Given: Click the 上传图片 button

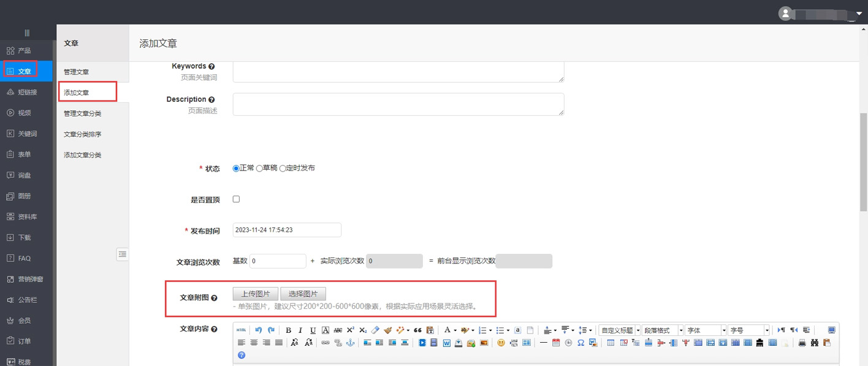Looking at the screenshot, I should point(256,294).
